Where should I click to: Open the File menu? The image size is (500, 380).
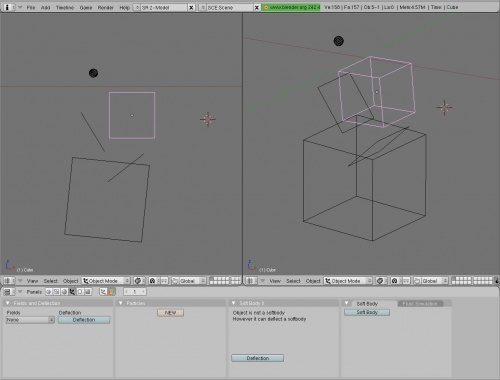tap(31, 7)
